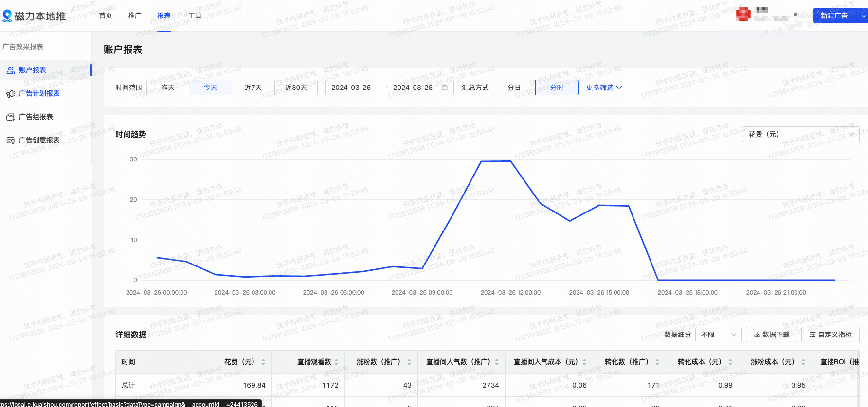
Task: Open the 工具 tab
Action: [195, 16]
